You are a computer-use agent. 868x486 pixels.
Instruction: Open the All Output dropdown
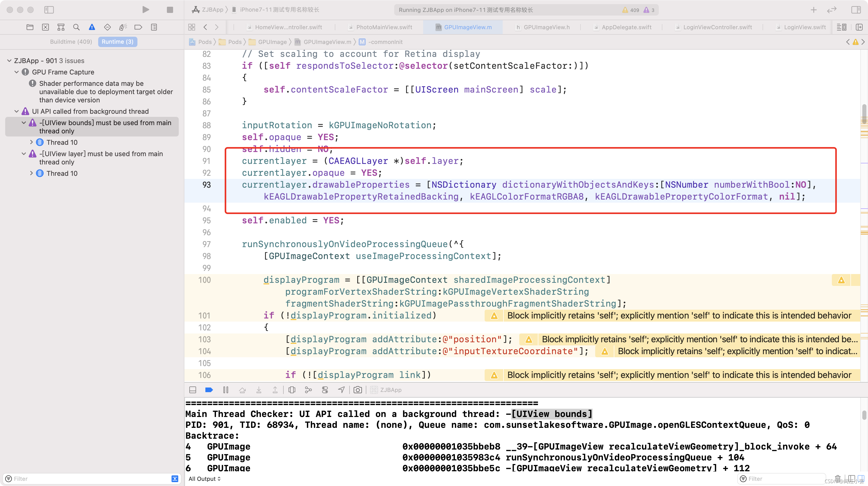[204, 479]
